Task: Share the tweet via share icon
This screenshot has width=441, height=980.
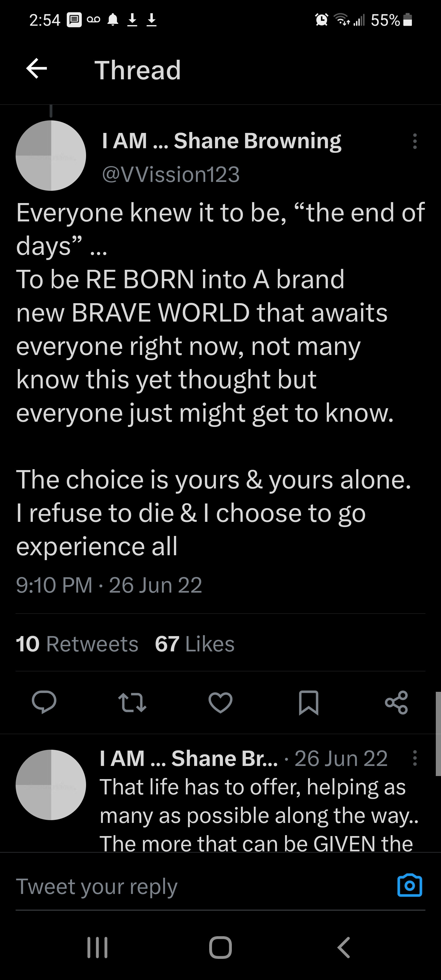Action: (x=396, y=702)
